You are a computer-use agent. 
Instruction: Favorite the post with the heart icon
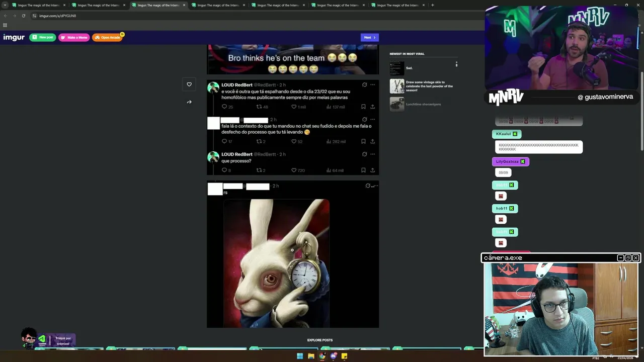(189, 84)
